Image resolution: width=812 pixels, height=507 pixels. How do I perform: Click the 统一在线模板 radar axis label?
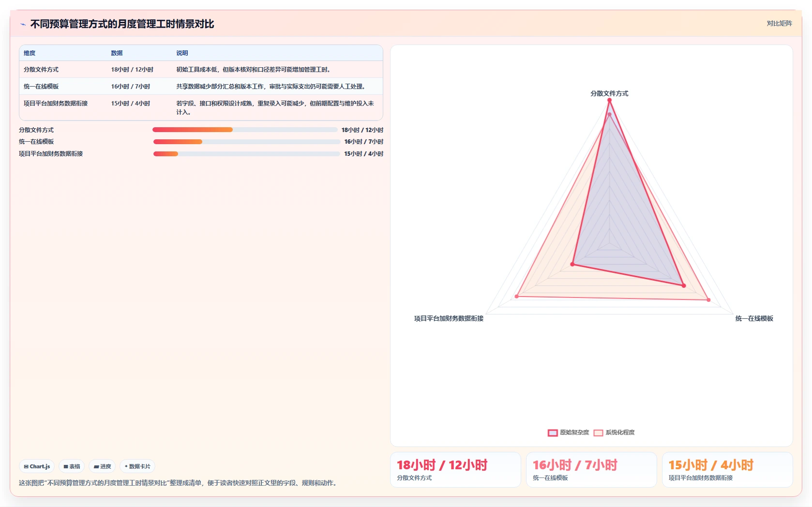[754, 318]
